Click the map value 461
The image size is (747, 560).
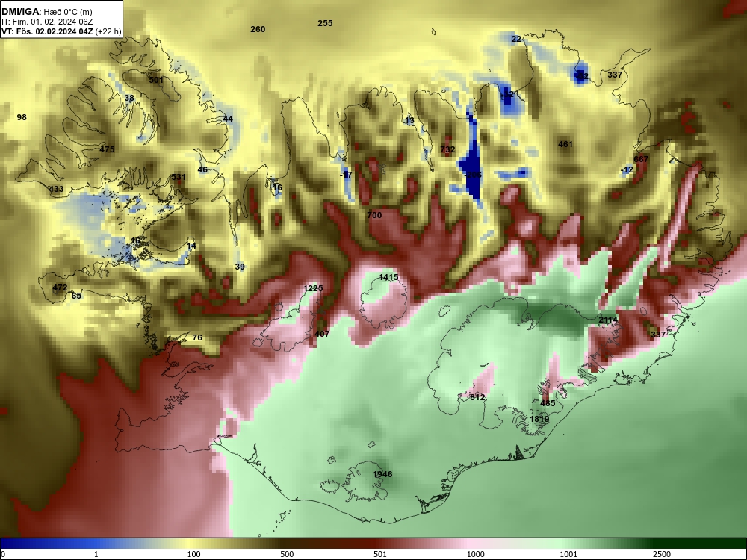pyautogui.click(x=565, y=144)
